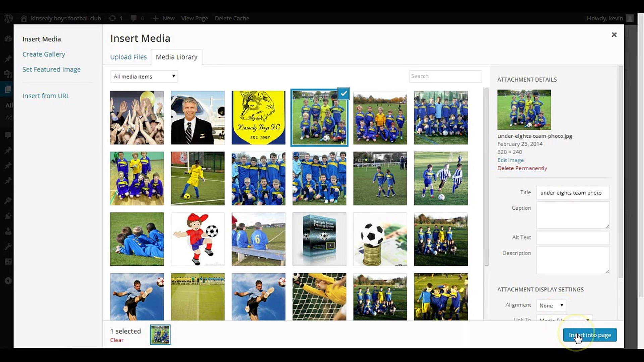Click the Delete Permanently link
Viewport: 644px width, 362px height.
pyautogui.click(x=522, y=168)
